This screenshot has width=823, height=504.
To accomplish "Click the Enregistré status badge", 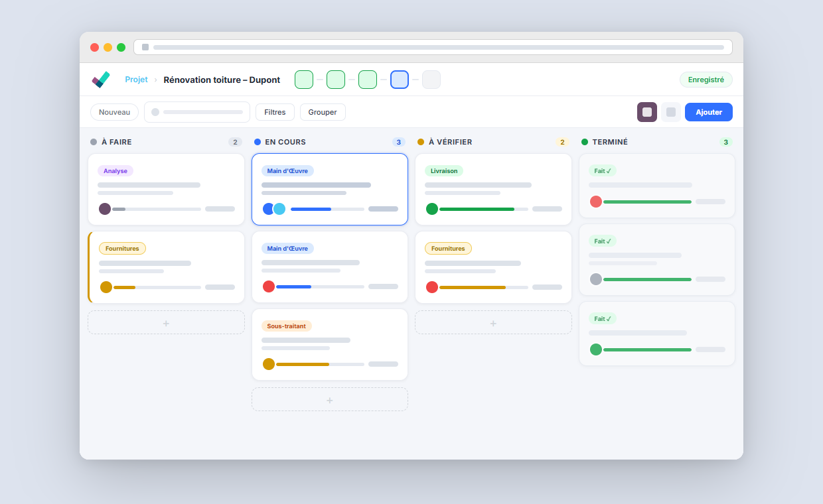I will pyautogui.click(x=706, y=80).
